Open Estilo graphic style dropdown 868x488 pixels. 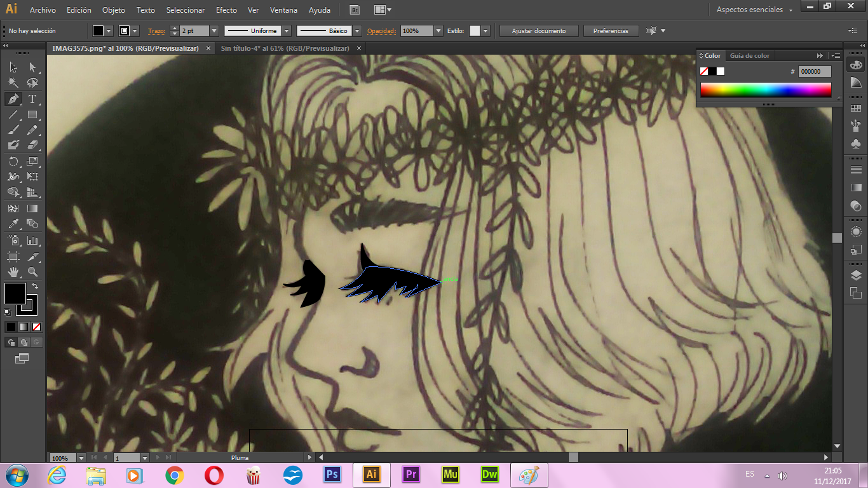[486, 30]
